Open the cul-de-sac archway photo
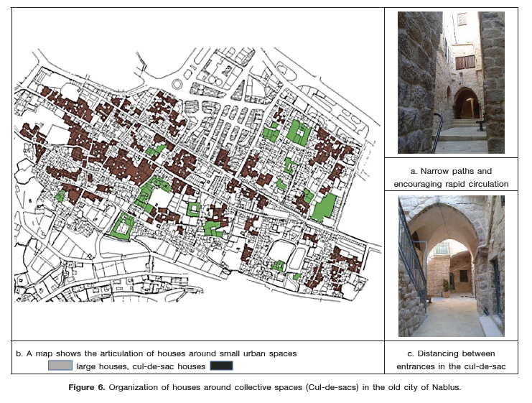The height and width of the screenshot is (403, 532). 451,267
